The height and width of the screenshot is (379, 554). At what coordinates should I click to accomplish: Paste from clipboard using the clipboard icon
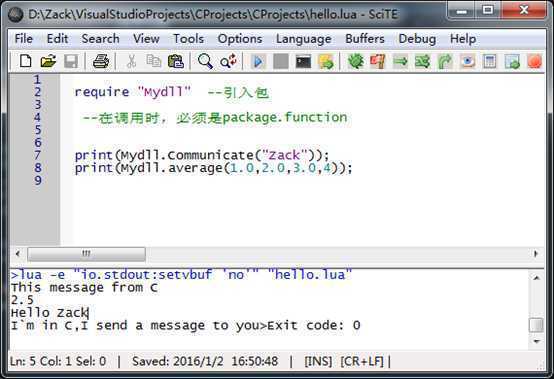click(x=176, y=61)
